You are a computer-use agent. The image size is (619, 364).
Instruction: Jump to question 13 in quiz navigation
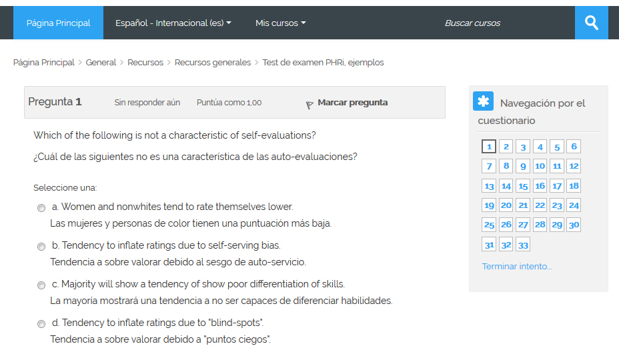click(489, 186)
